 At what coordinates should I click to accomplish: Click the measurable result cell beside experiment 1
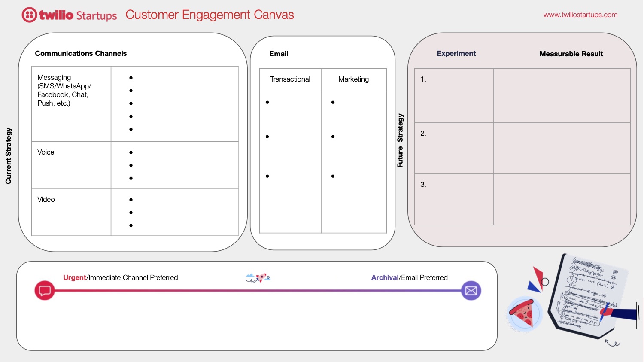[562, 95]
